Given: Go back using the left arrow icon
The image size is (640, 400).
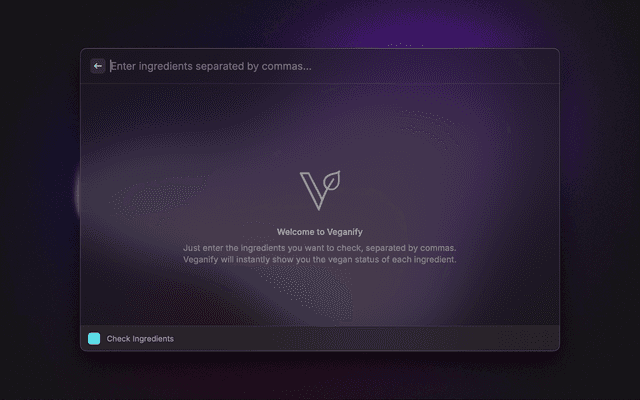Looking at the screenshot, I should (98, 66).
